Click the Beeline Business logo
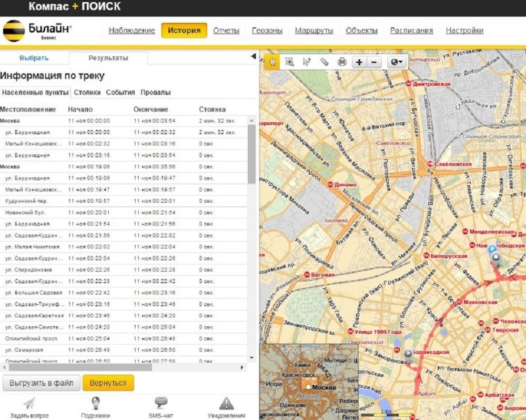Image resolution: width=526 pixels, height=420 pixels. 37,31
